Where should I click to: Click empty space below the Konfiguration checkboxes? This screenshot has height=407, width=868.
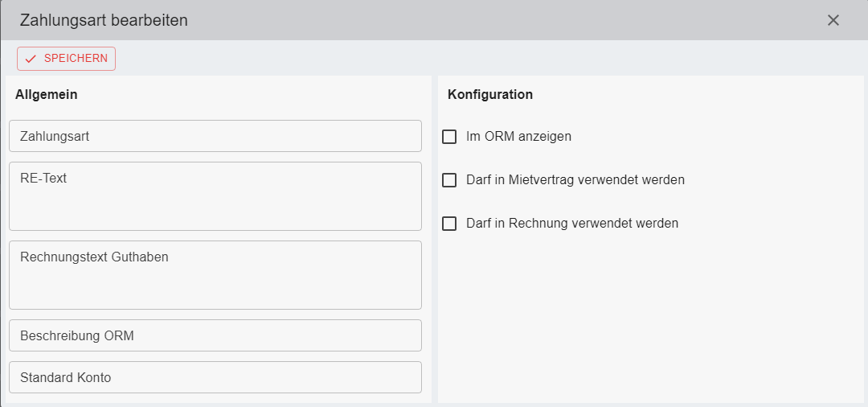pos(649,322)
